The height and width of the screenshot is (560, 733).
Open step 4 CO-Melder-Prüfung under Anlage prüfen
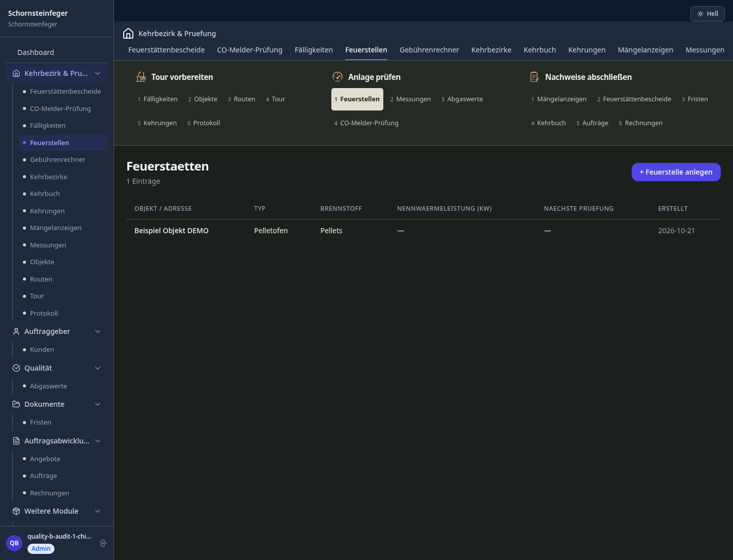(366, 123)
